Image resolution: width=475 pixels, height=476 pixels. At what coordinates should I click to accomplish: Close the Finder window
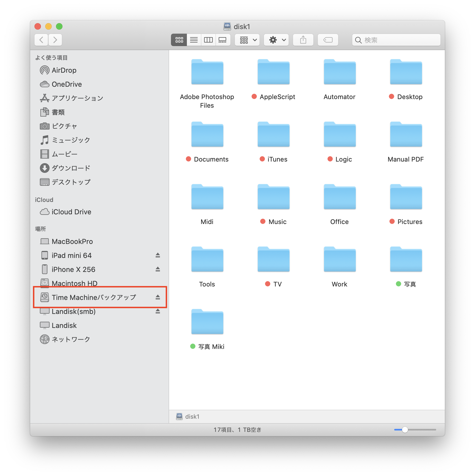click(38, 26)
